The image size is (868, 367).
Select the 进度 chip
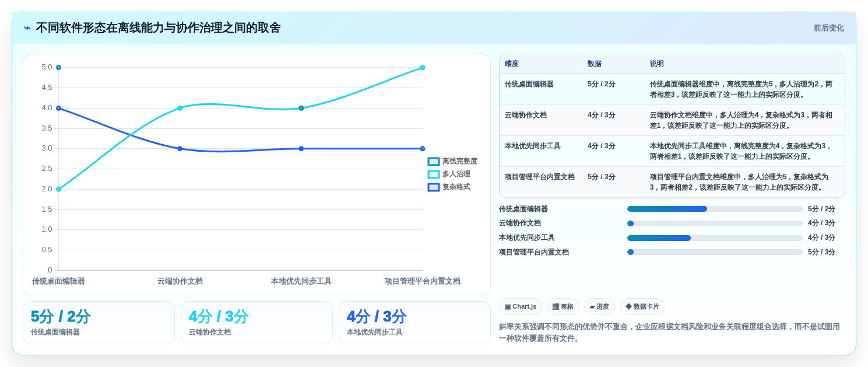599,306
